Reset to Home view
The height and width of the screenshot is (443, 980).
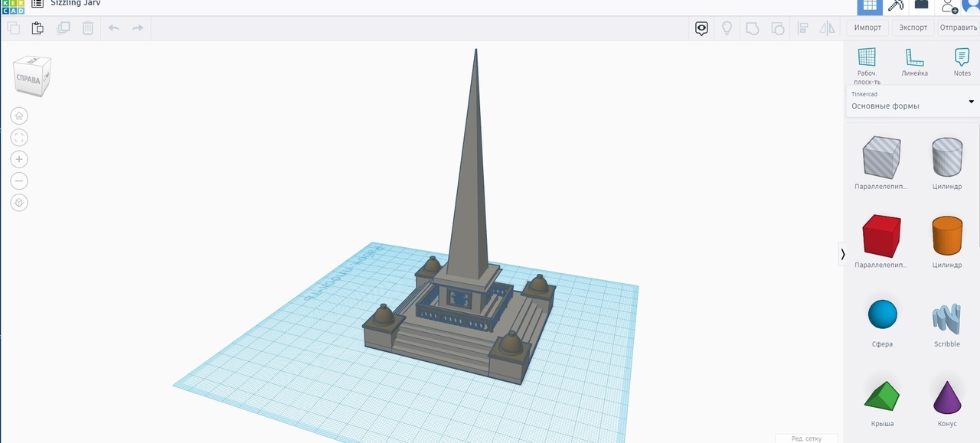19,116
